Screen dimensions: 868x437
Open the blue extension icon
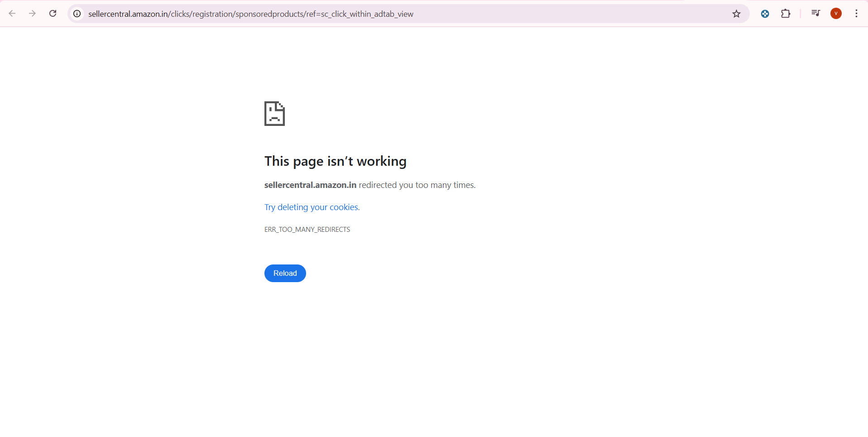click(x=765, y=14)
